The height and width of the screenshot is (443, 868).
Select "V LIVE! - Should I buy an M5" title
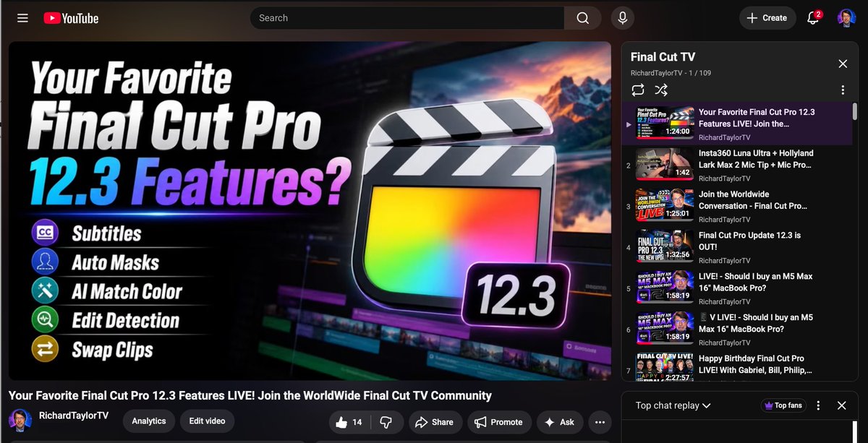pyautogui.click(x=755, y=323)
